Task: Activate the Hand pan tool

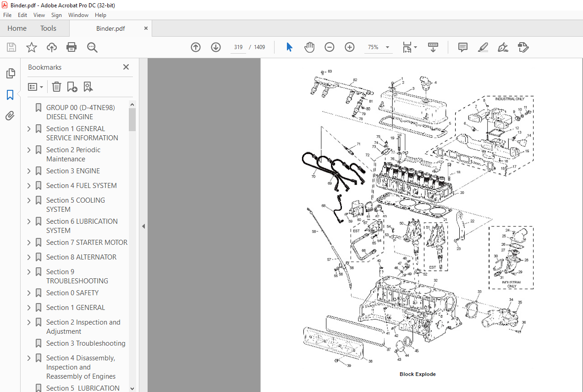Action: tap(309, 47)
